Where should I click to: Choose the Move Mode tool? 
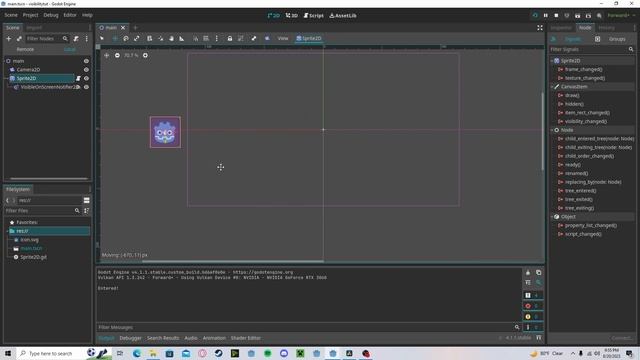coord(115,38)
